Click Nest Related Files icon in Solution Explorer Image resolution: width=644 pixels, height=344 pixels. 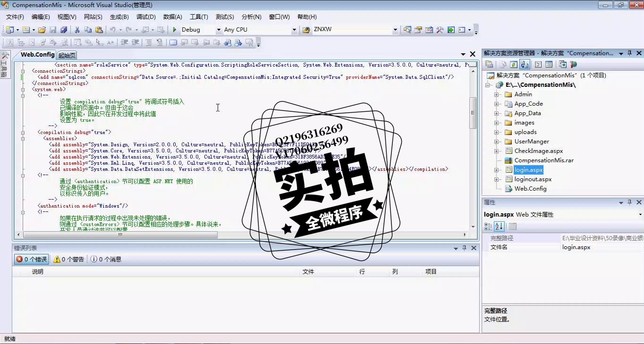click(x=525, y=65)
